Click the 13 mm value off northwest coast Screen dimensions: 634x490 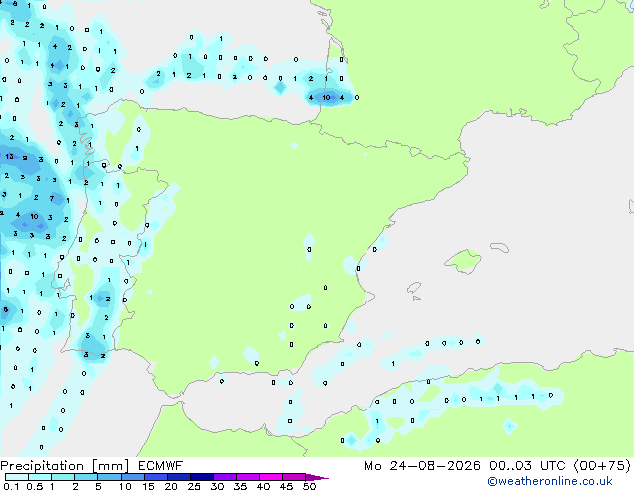point(9,156)
